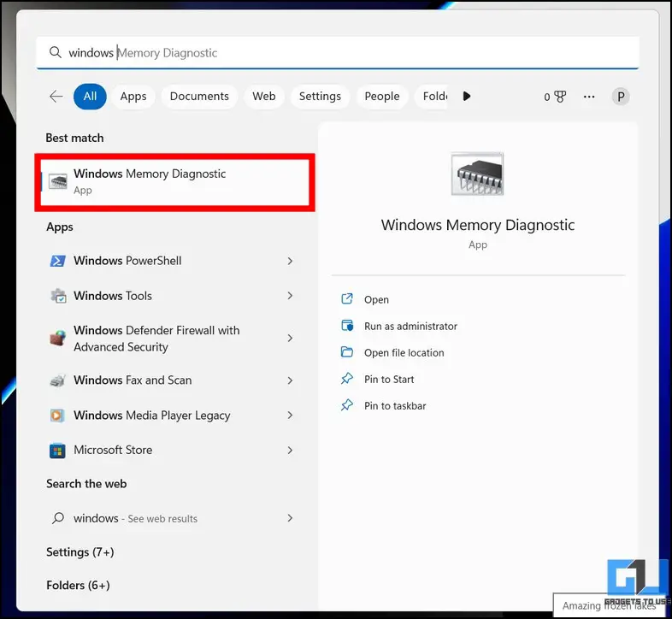The width and height of the screenshot is (672, 619).
Task: Click the Windows PowerShell icon
Action: click(58, 261)
